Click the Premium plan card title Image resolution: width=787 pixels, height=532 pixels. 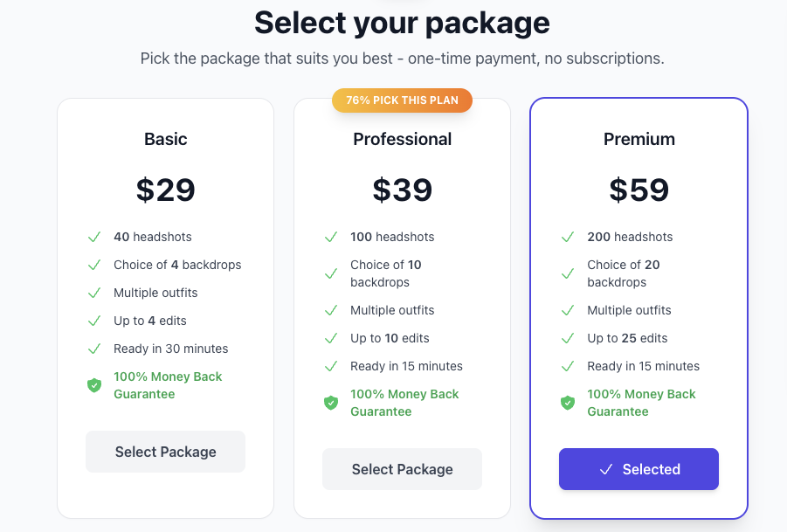pyautogui.click(x=639, y=139)
